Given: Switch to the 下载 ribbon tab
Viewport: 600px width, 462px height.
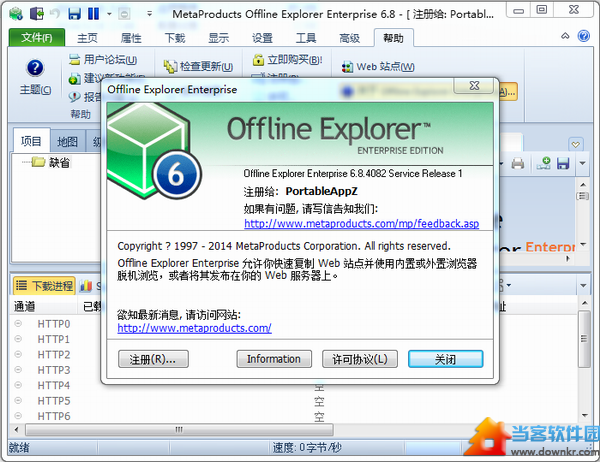Looking at the screenshot, I should 175,38.
